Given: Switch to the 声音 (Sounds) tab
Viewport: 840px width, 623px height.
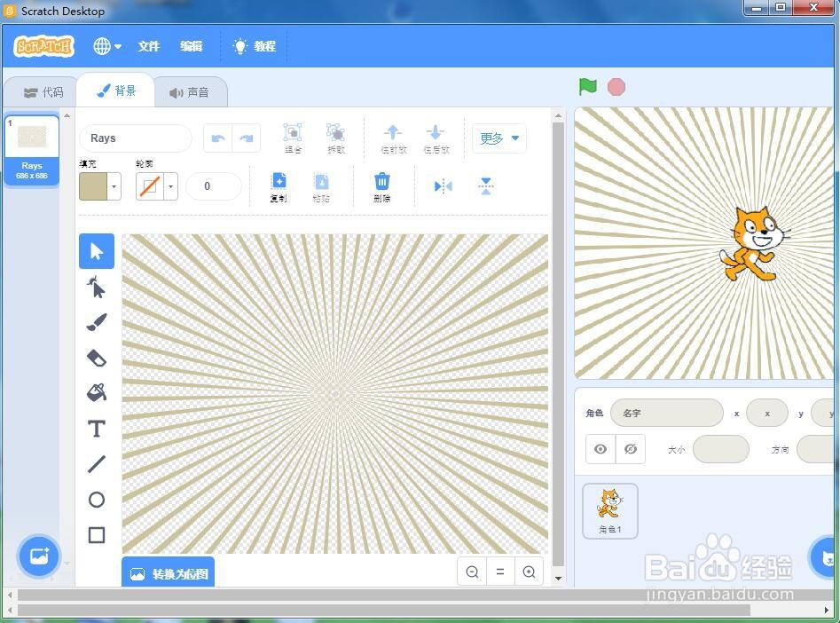Looking at the screenshot, I should click(x=190, y=92).
